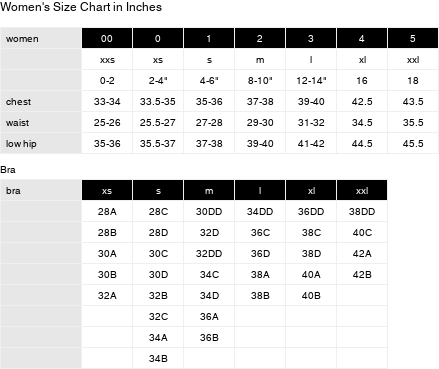The width and height of the screenshot is (439, 369).
Task: Select the 29-30 waist value
Action: [x=260, y=123]
